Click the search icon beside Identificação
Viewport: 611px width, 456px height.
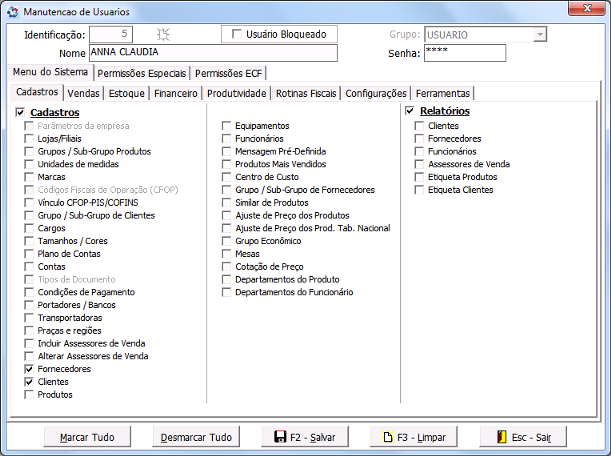click(151, 35)
